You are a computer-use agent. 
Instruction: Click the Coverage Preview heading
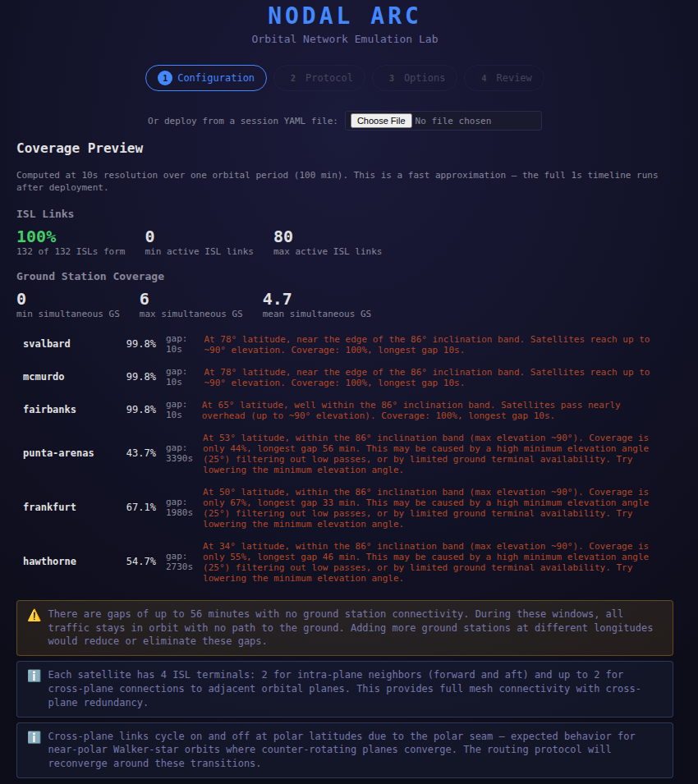pyautogui.click(x=80, y=148)
